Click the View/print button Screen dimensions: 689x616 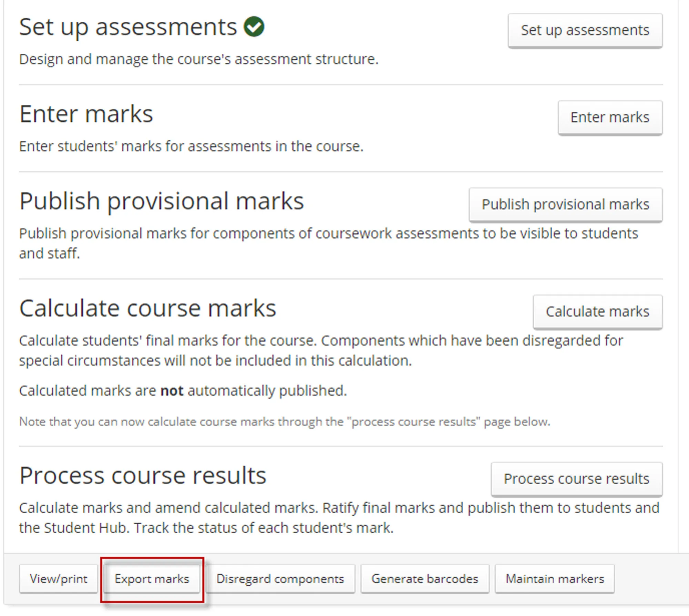(x=58, y=579)
